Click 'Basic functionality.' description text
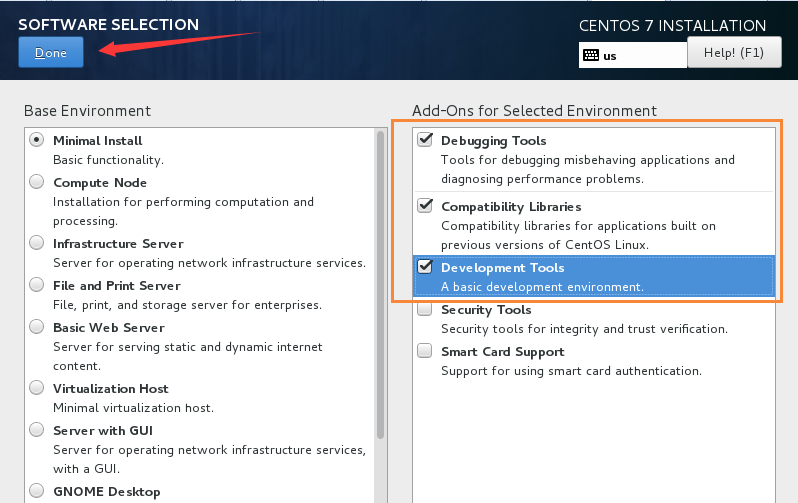This screenshot has width=798, height=503. tap(108, 160)
